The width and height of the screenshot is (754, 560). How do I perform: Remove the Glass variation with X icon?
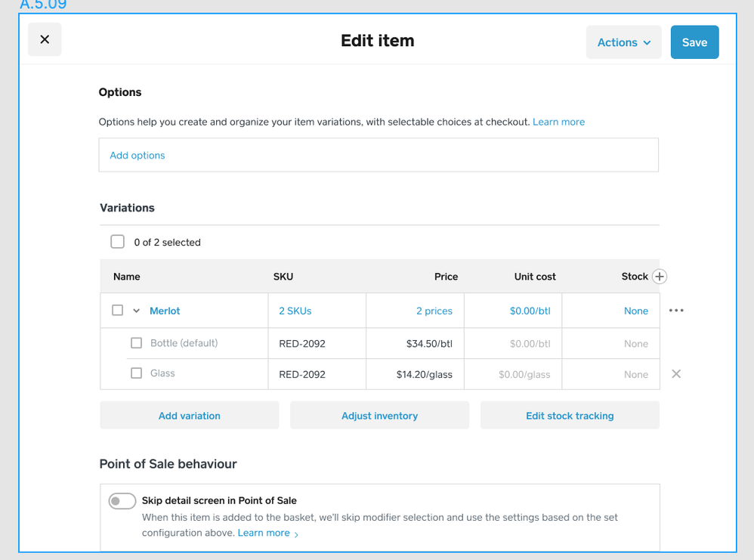[676, 374]
